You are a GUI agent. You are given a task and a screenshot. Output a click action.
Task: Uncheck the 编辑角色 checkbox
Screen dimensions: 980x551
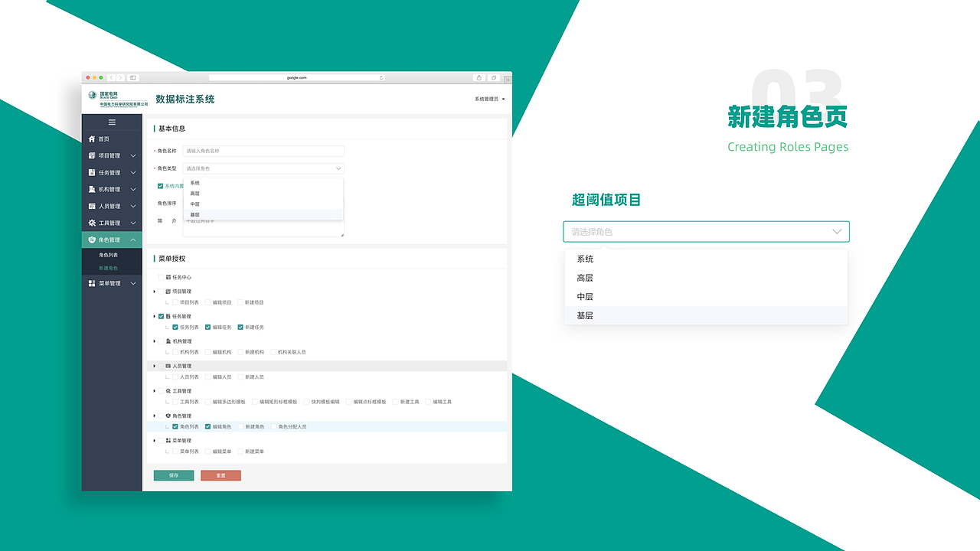click(x=207, y=426)
